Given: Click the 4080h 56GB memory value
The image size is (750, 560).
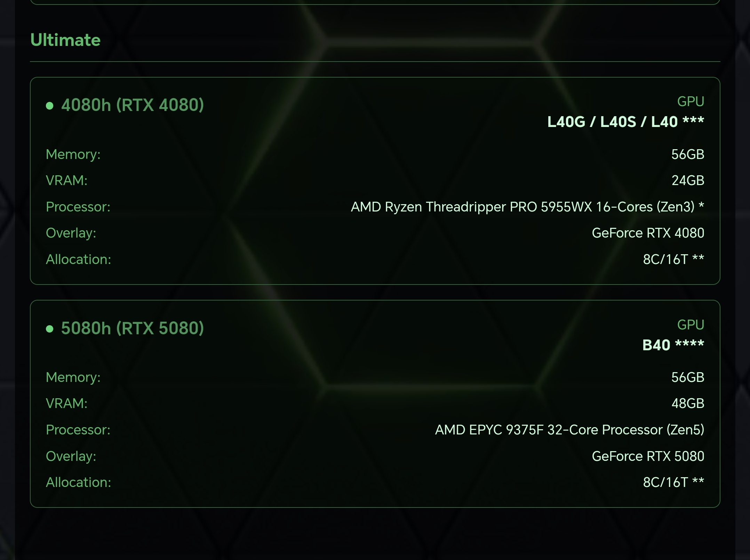Looking at the screenshot, I should point(688,154).
